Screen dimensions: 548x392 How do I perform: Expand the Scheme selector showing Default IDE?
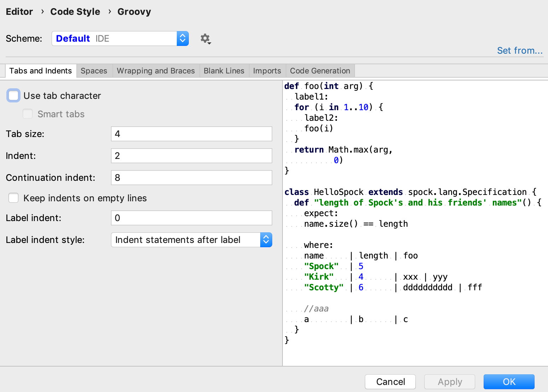coord(120,38)
